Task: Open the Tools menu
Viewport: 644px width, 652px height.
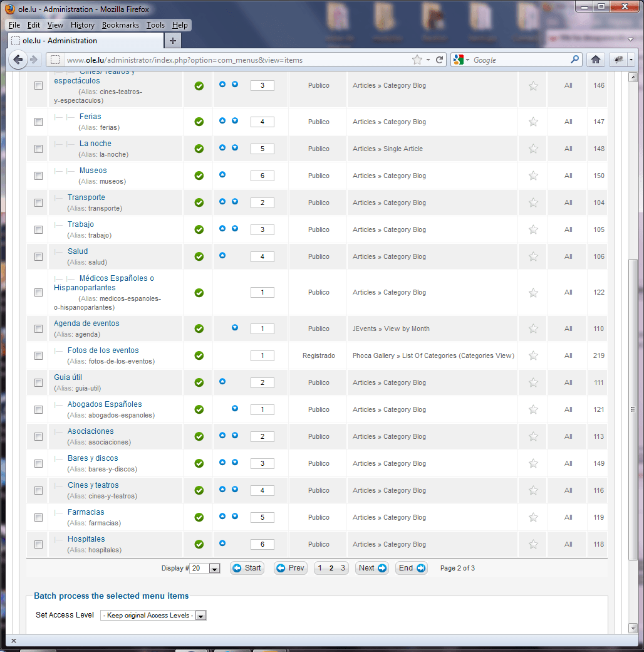Action: [155, 25]
